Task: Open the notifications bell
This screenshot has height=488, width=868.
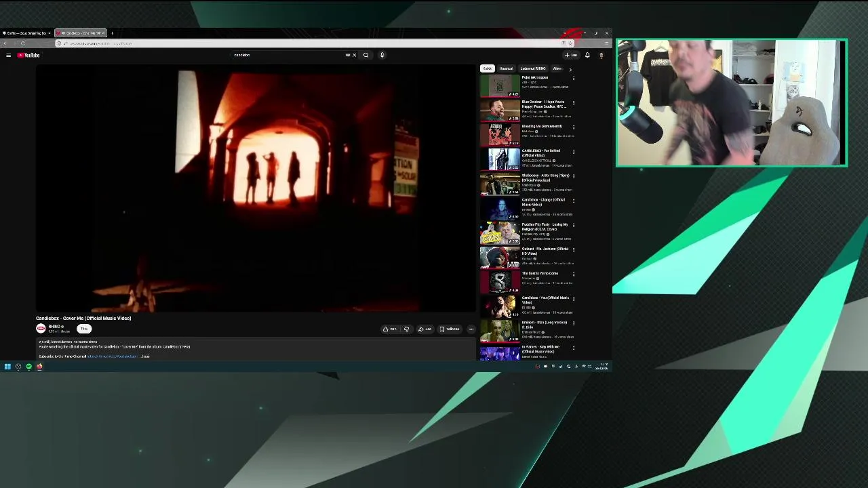Action: (587, 55)
